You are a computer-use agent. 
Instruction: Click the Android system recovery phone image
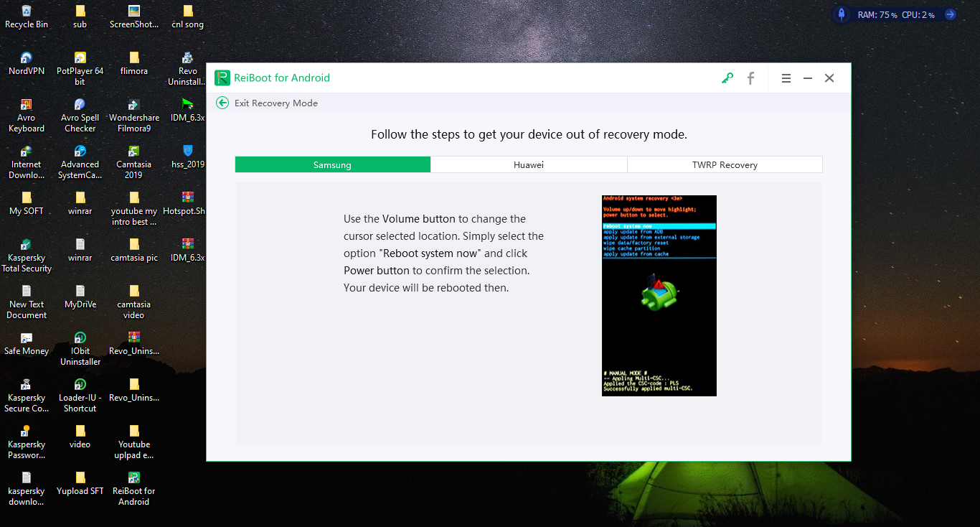(659, 295)
